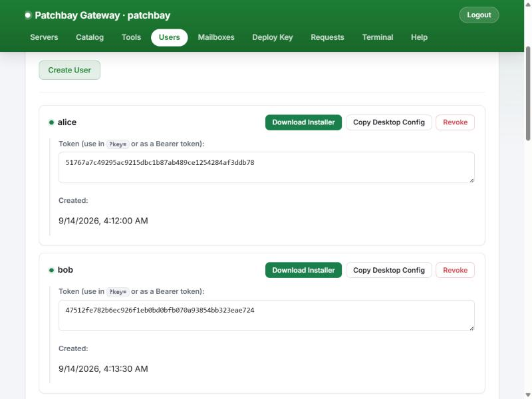Viewport: 532px width, 399px height.
Task: Click the alice user name
Action: [67, 122]
